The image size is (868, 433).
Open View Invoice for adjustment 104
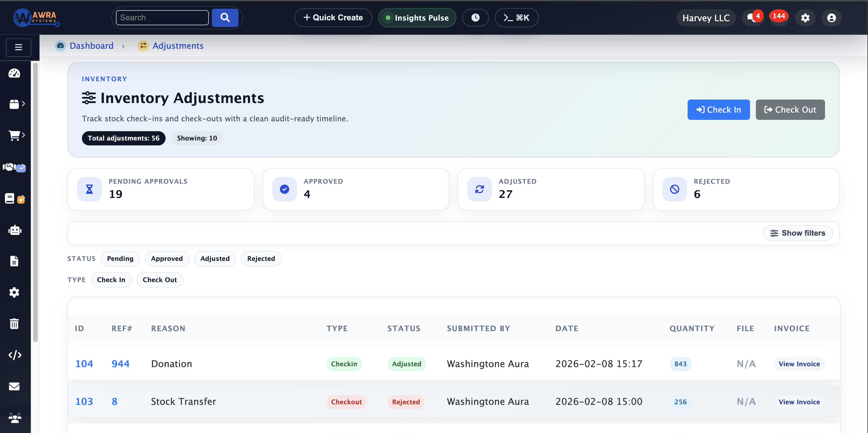[x=799, y=364]
